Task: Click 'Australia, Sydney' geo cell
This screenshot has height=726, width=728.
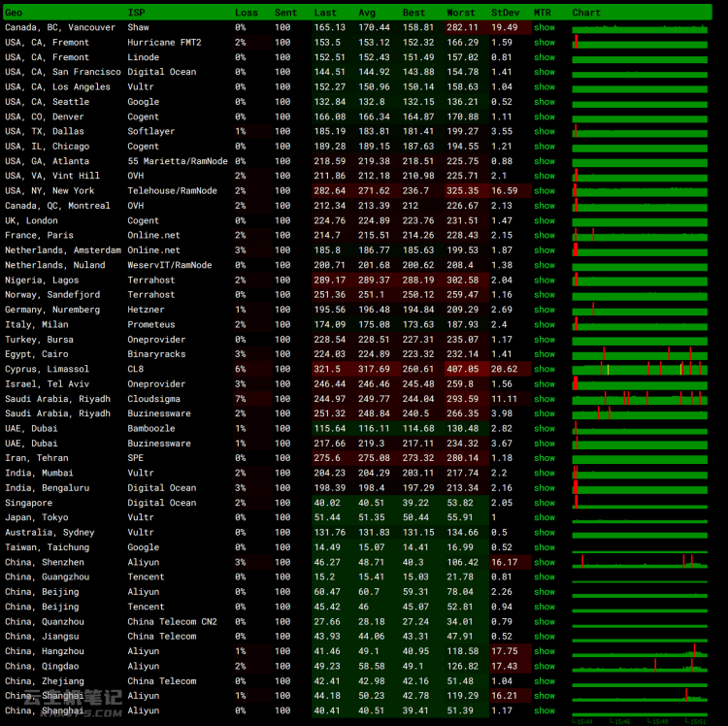Action: pyautogui.click(x=50, y=533)
